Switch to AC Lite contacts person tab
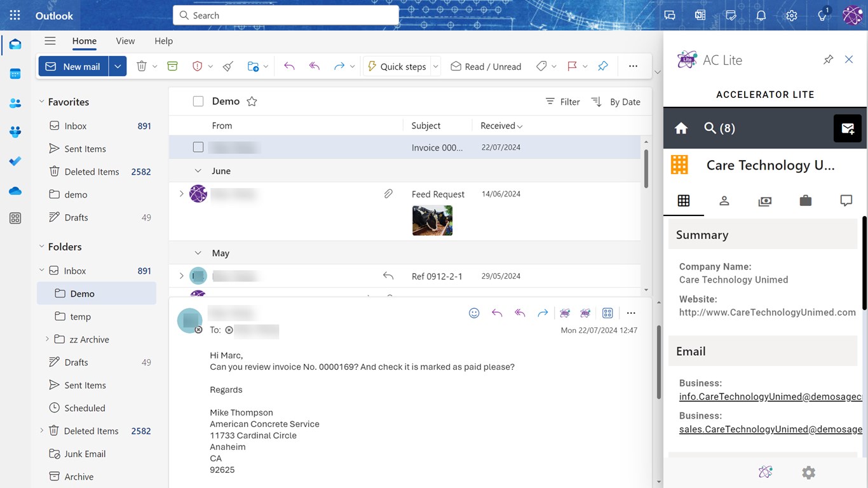Image resolution: width=868 pixels, height=488 pixels. [x=724, y=201]
